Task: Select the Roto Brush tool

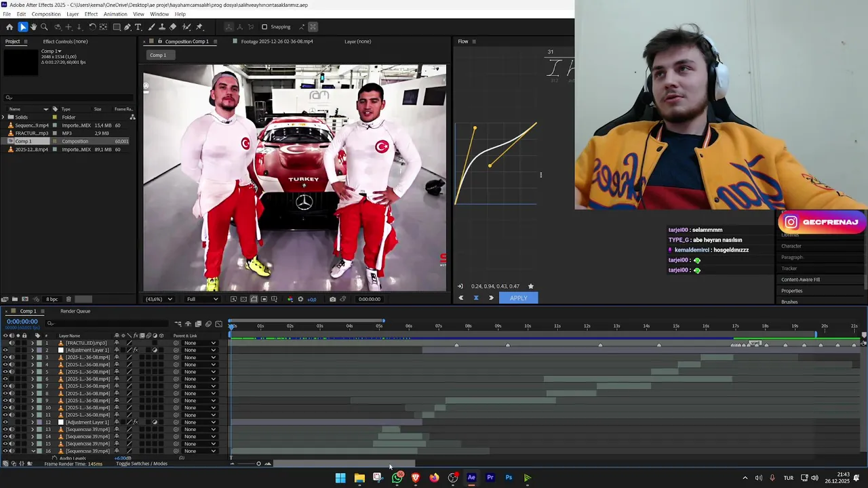Action: pyautogui.click(x=186, y=27)
